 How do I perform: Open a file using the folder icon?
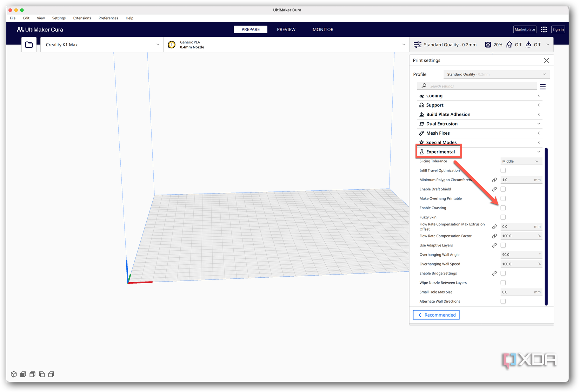[x=29, y=45]
